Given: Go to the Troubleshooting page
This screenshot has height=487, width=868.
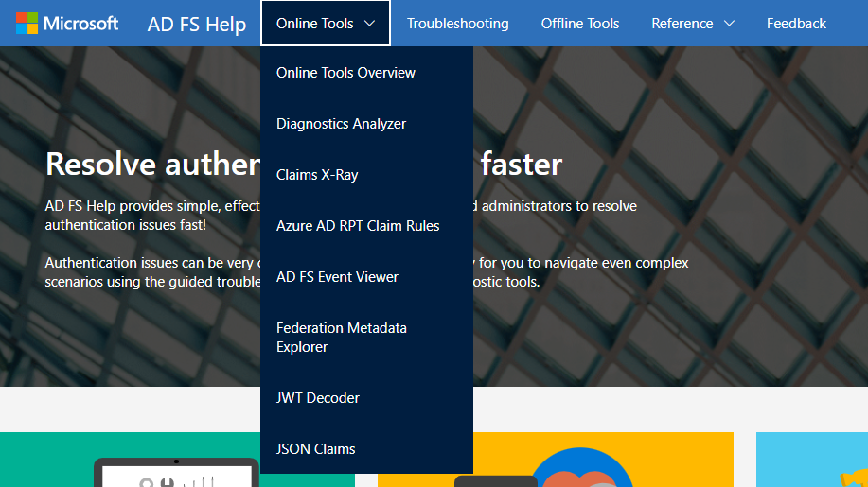Looking at the screenshot, I should (x=457, y=24).
